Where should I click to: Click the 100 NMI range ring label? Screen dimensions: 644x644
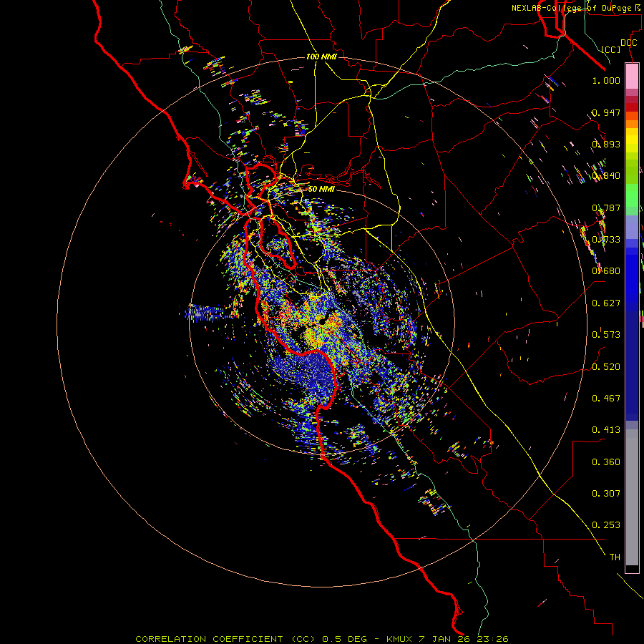pos(321,57)
